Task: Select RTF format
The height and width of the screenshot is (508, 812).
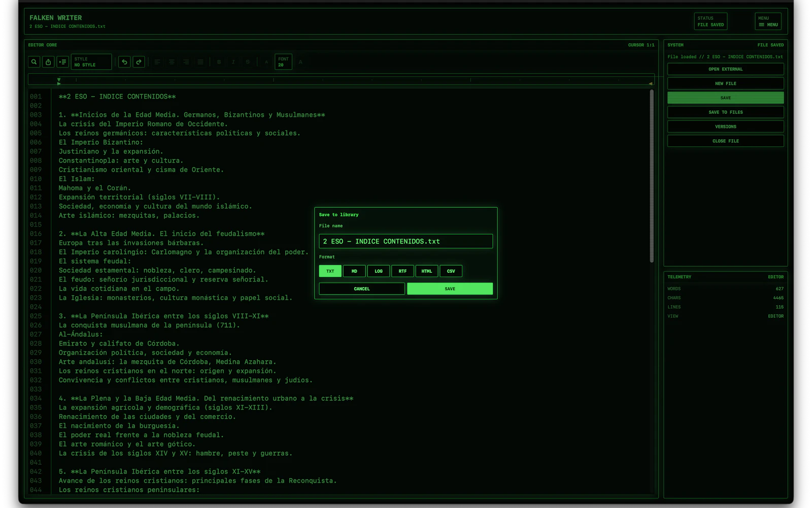Action: (402, 271)
